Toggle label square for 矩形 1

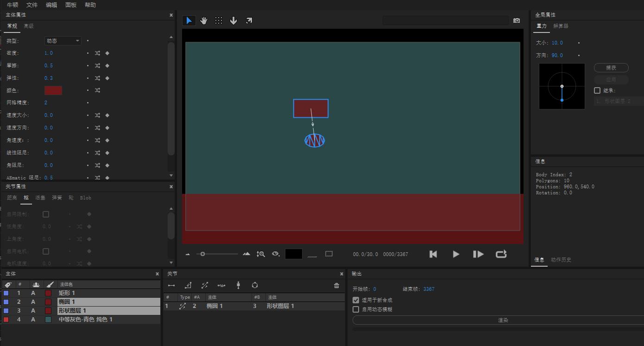6,293
